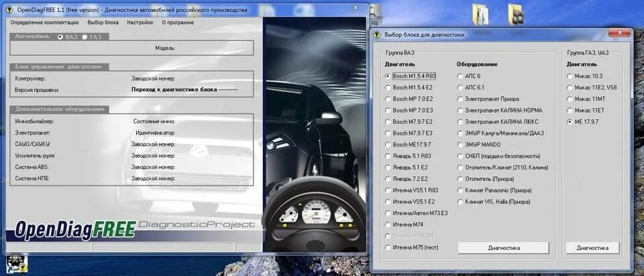Click the Иммобилайзер: label
Viewport: 644px width, 276px height.
pos(34,121)
